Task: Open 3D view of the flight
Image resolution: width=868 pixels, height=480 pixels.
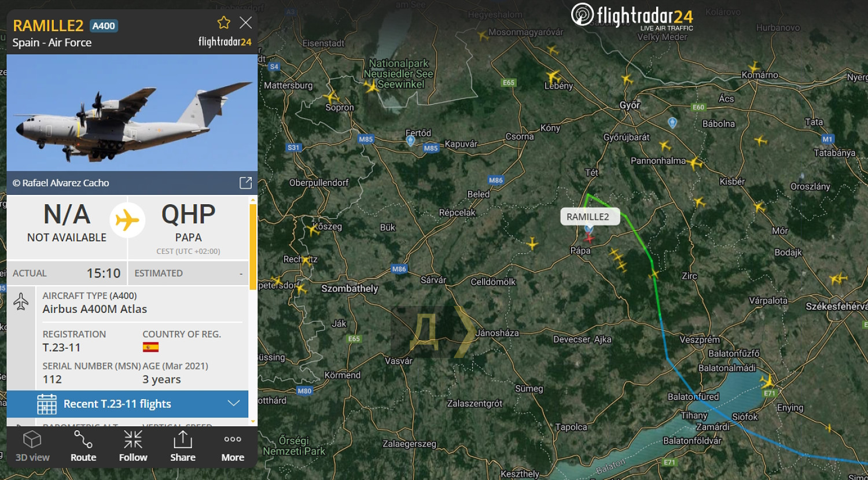Action: point(32,447)
